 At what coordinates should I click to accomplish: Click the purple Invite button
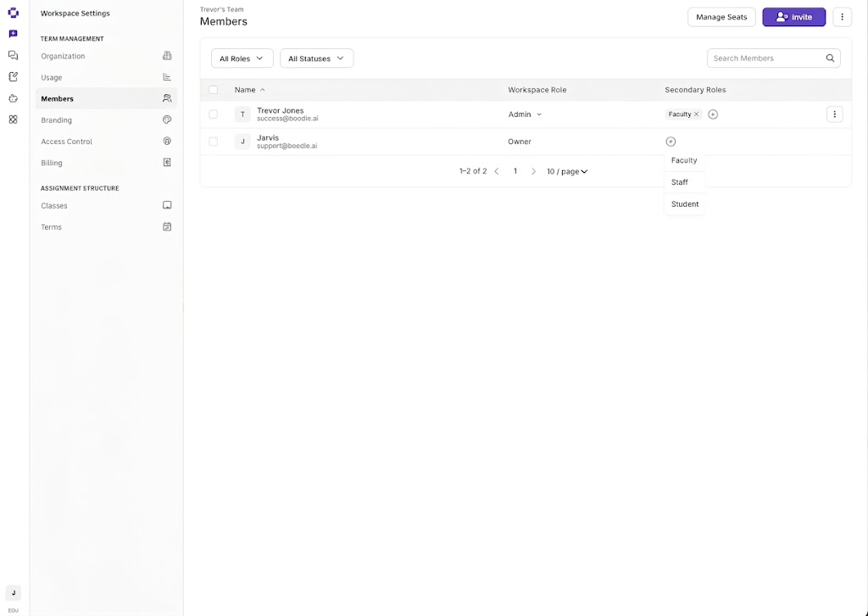(793, 17)
